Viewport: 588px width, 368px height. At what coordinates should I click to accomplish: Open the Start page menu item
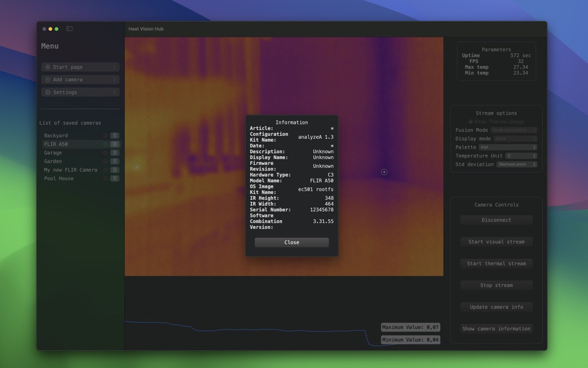(x=80, y=67)
